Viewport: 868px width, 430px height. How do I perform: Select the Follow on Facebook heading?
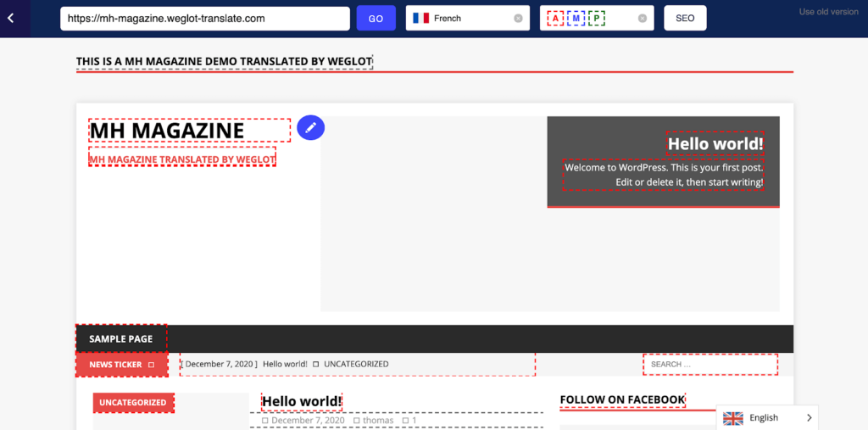click(x=622, y=399)
